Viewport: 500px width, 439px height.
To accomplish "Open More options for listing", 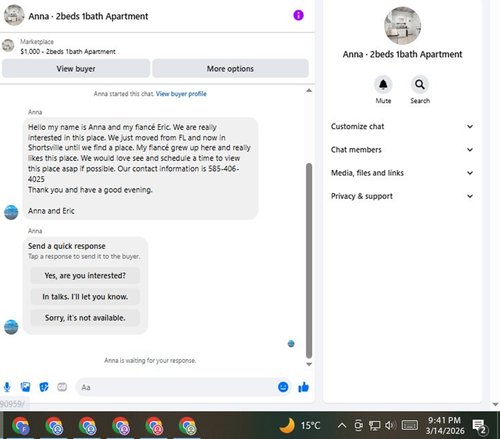I will tap(230, 69).
